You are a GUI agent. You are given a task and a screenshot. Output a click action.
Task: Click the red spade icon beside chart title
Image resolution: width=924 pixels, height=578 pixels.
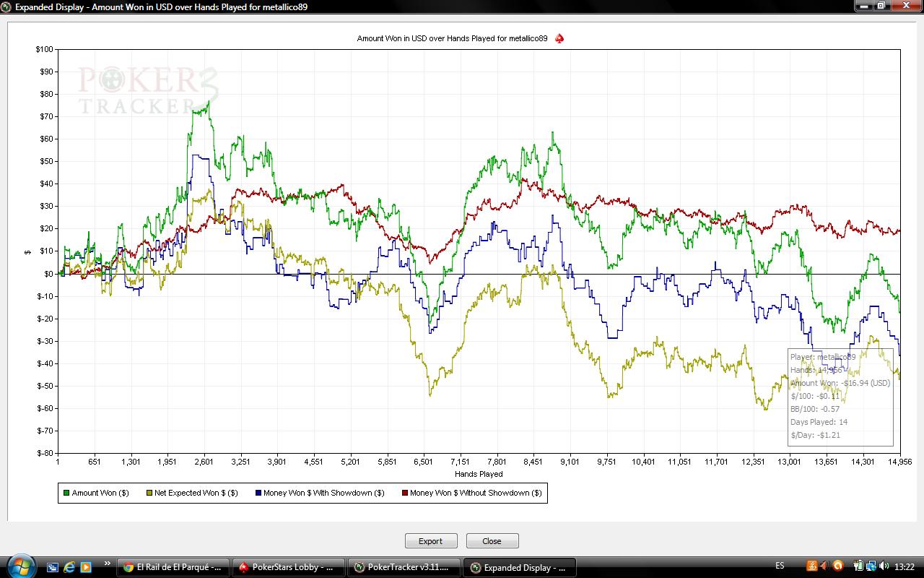click(x=559, y=38)
